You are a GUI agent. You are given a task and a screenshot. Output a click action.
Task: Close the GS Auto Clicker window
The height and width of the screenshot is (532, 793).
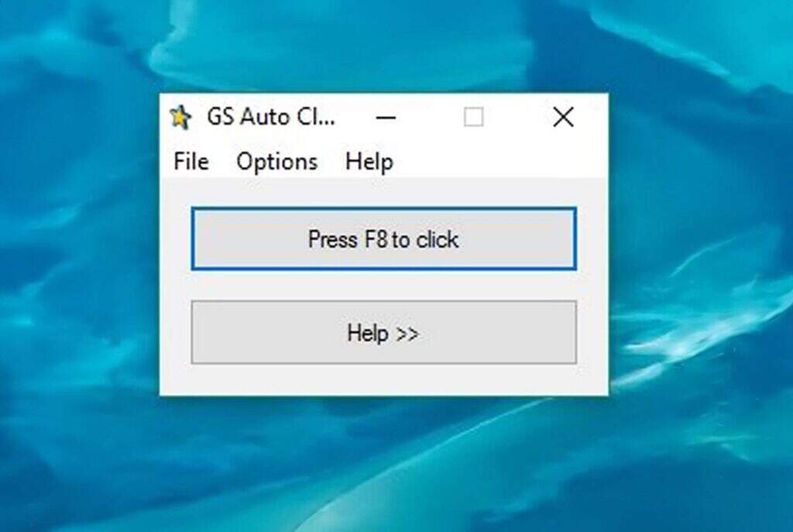pyautogui.click(x=563, y=118)
